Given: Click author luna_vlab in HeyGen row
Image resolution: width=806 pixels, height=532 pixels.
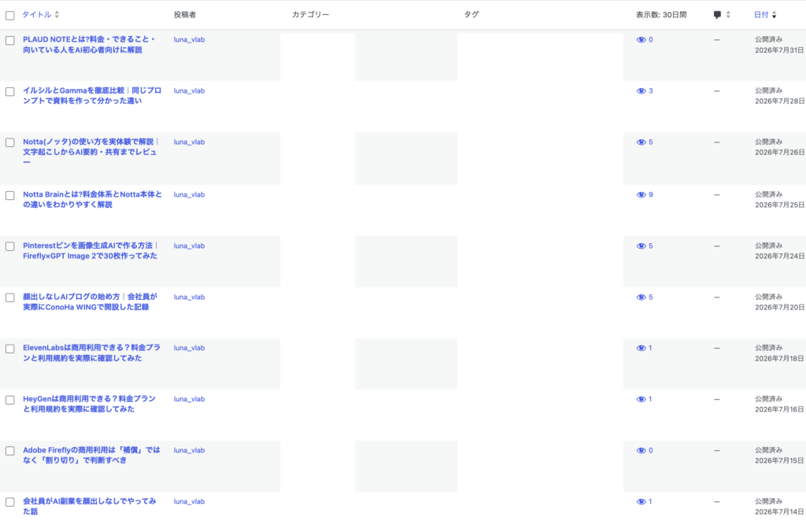Looking at the screenshot, I should [189, 399].
